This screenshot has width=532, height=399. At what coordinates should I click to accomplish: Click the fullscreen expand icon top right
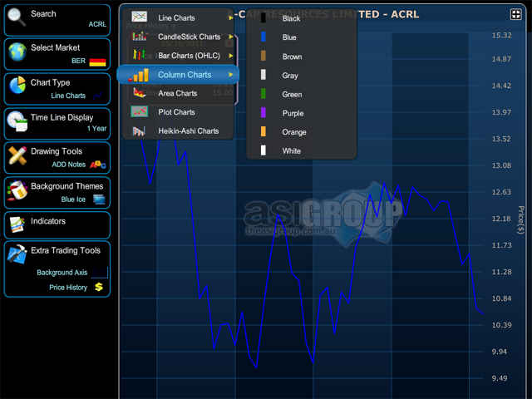515,15
